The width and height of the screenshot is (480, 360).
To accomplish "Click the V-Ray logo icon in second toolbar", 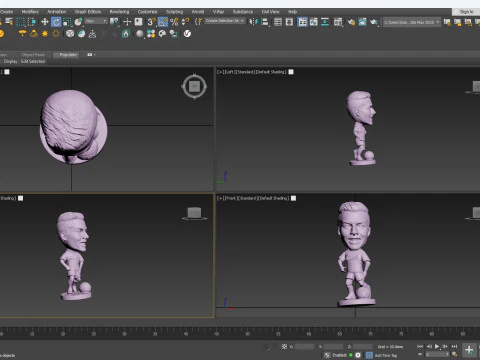I will [187, 34].
